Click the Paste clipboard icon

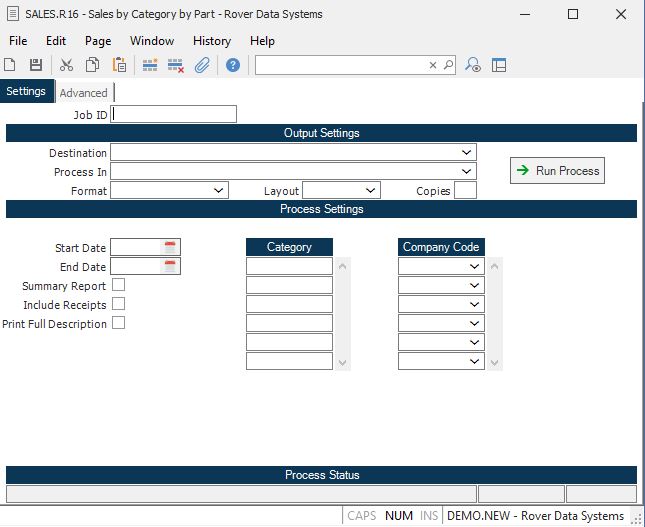(119, 65)
